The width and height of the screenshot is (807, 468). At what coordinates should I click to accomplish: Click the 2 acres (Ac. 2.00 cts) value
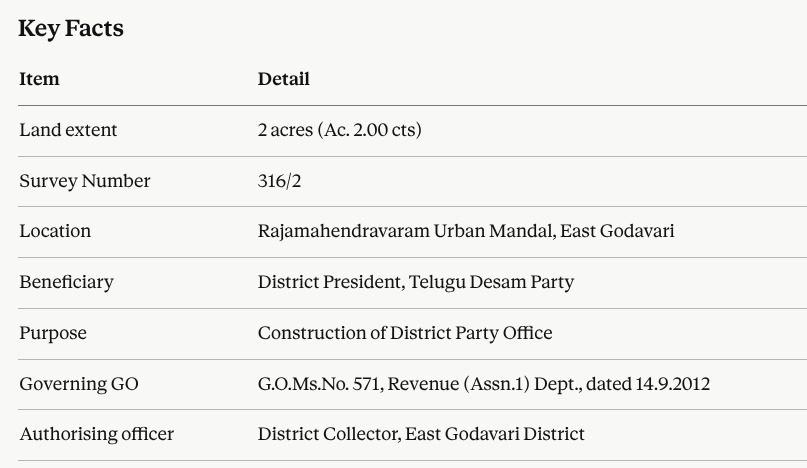click(x=339, y=130)
